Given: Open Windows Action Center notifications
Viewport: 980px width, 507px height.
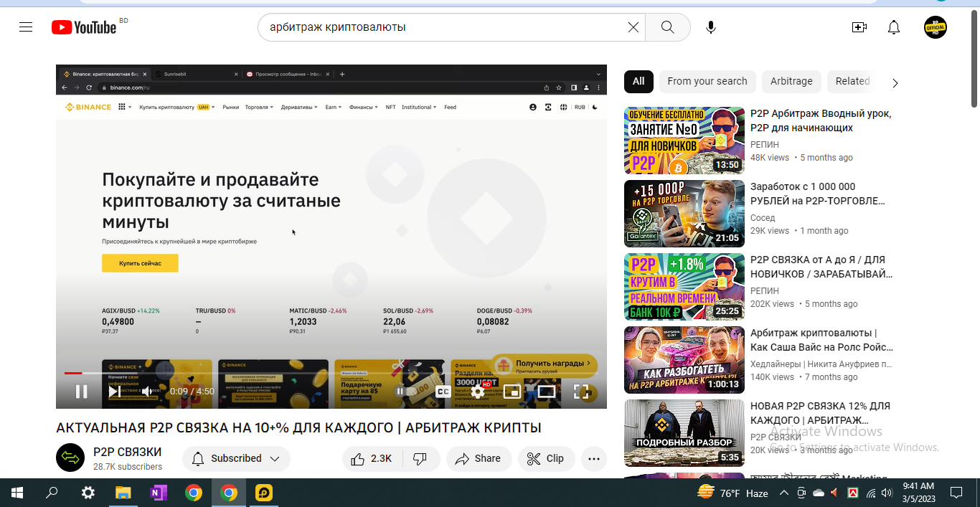Looking at the screenshot, I should [956, 493].
